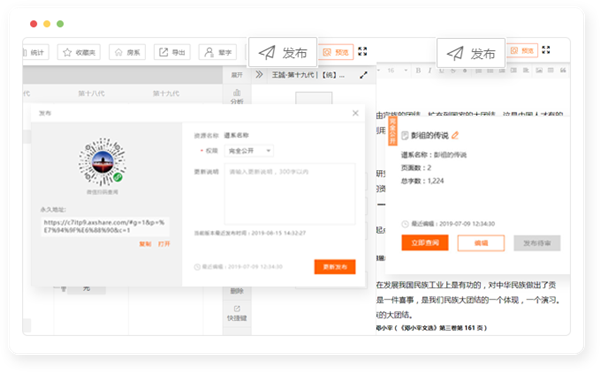Viewport: 600px width, 372px height.
Task: Click the orange 打开 open link
Action: [x=164, y=244]
